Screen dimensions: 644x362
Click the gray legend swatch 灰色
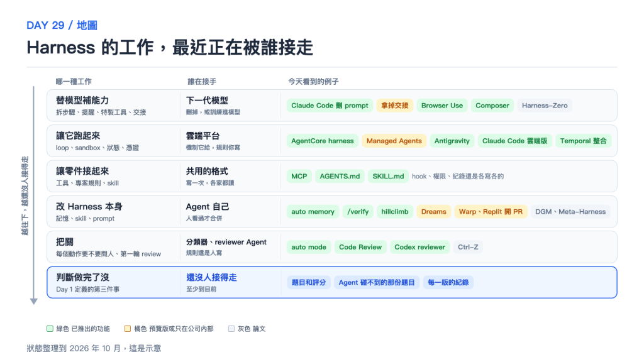(231, 328)
